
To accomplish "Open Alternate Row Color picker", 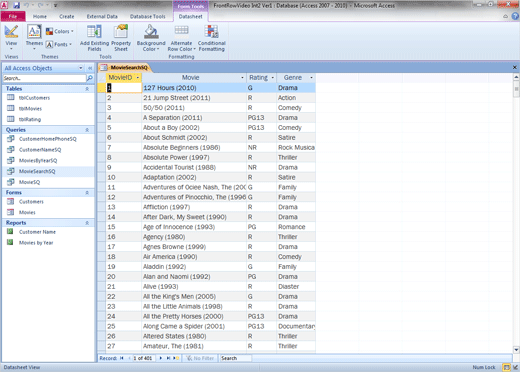I will coord(181,38).
